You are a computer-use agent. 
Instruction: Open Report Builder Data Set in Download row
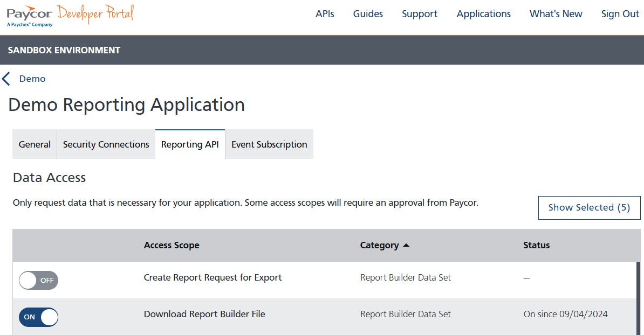(x=405, y=314)
